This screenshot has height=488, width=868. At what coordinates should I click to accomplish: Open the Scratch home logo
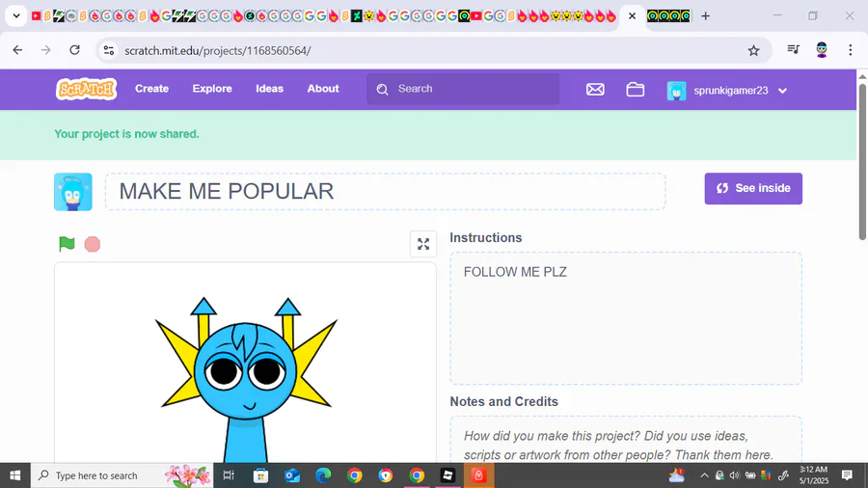[x=87, y=89]
